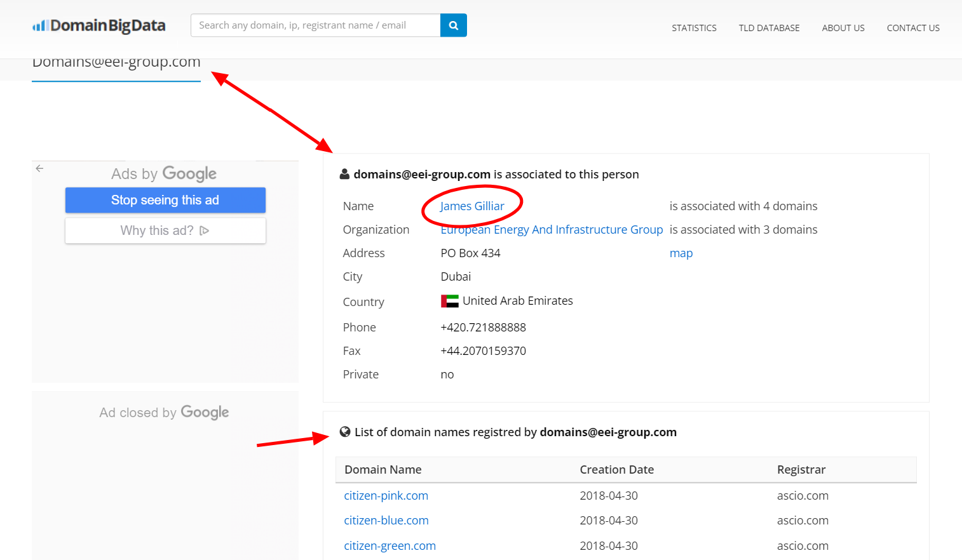Viewport: 962px width, 560px height.
Task: Open the citizen-pink.com domain link
Action: (386, 495)
